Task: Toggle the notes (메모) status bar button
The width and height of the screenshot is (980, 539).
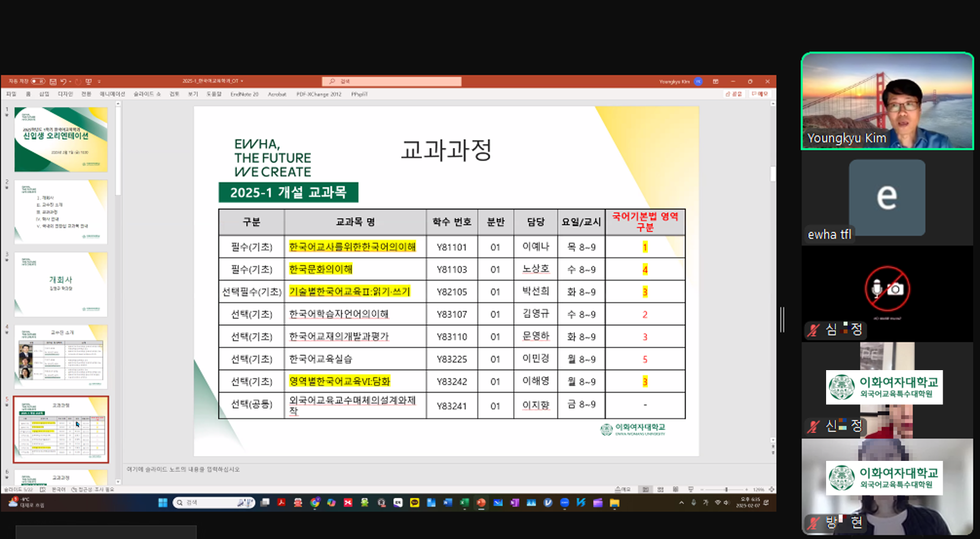Action: [x=623, y=490]
